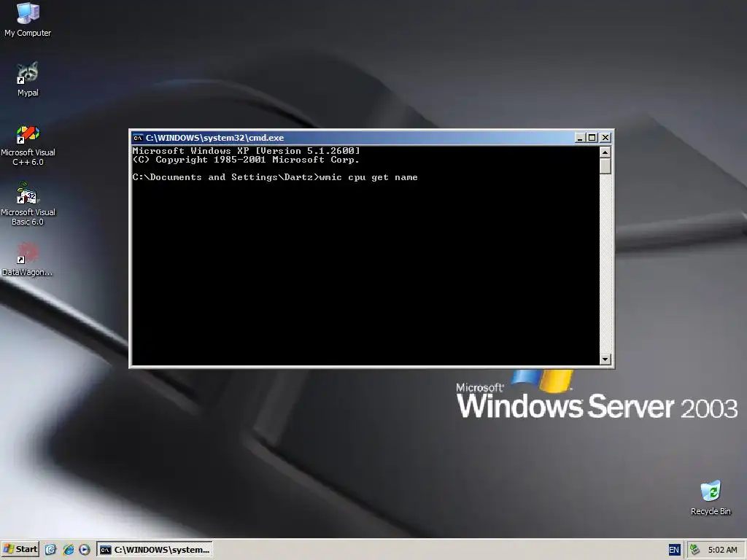This screenshot has height=560, width=747.
Task: Click the Show Desktop quick launch icon
Action: pos(50,550)
